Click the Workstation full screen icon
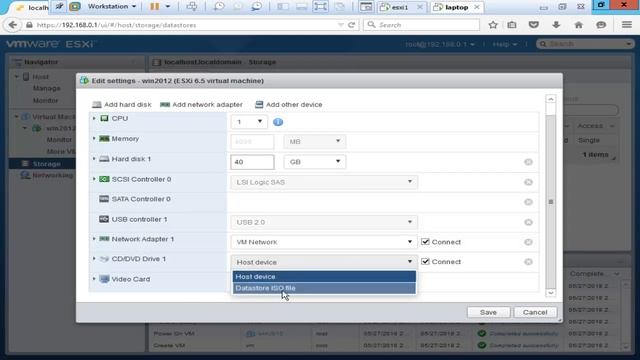 point(320,7)
